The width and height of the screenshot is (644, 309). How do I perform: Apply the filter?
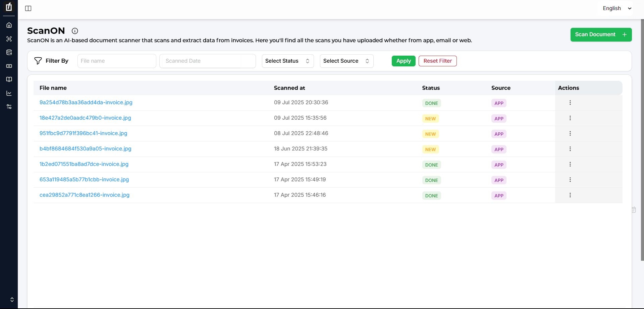[404, 61]
